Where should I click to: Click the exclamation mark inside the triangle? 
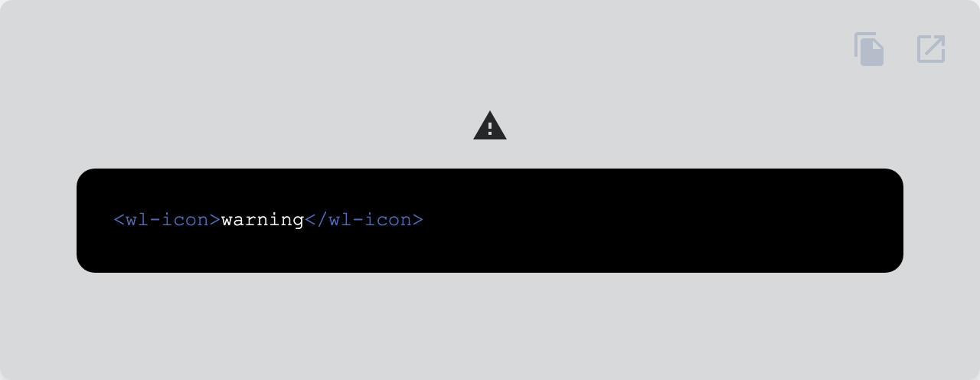pyautogui.click(x=490, y=129)
